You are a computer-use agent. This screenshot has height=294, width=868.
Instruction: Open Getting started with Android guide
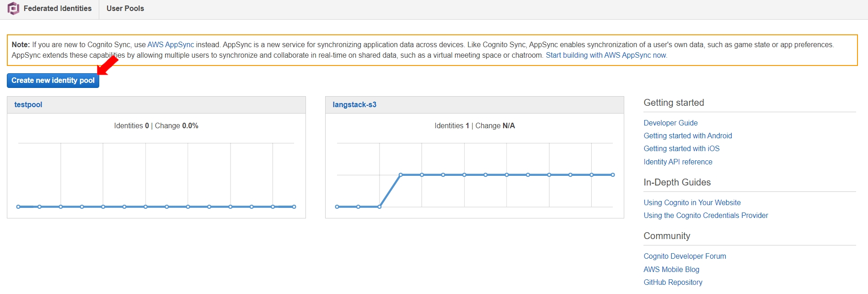pos(687,136)
